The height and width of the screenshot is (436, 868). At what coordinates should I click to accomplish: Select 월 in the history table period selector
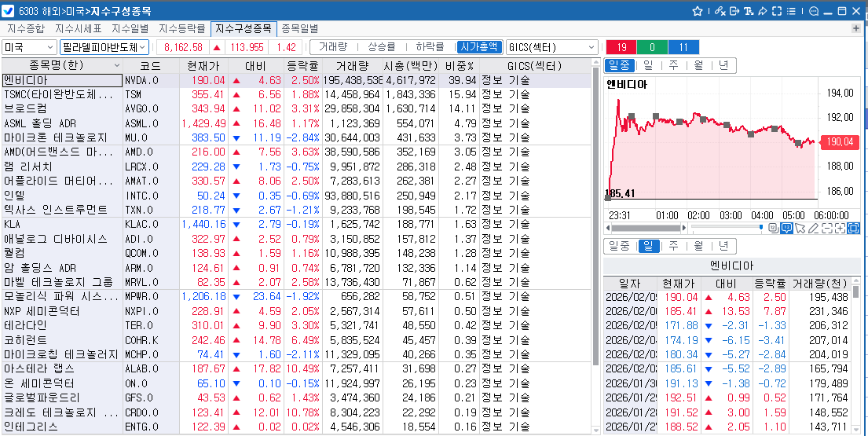point(698,246)
